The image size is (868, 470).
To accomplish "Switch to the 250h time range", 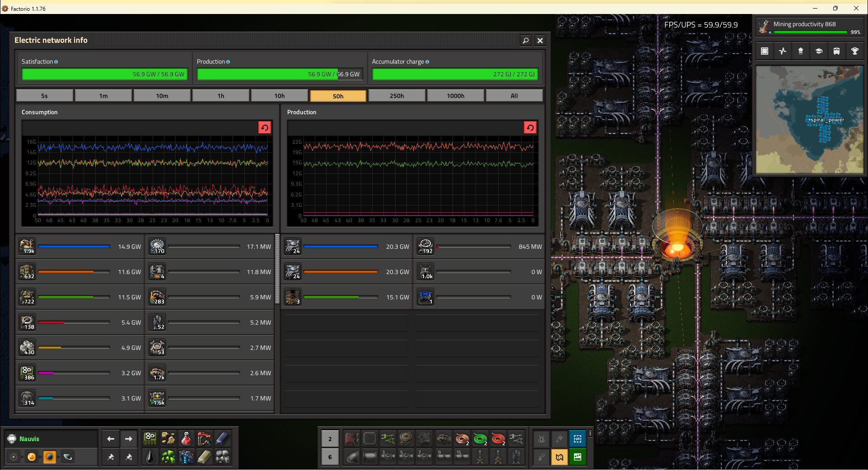I will [397, 96].
